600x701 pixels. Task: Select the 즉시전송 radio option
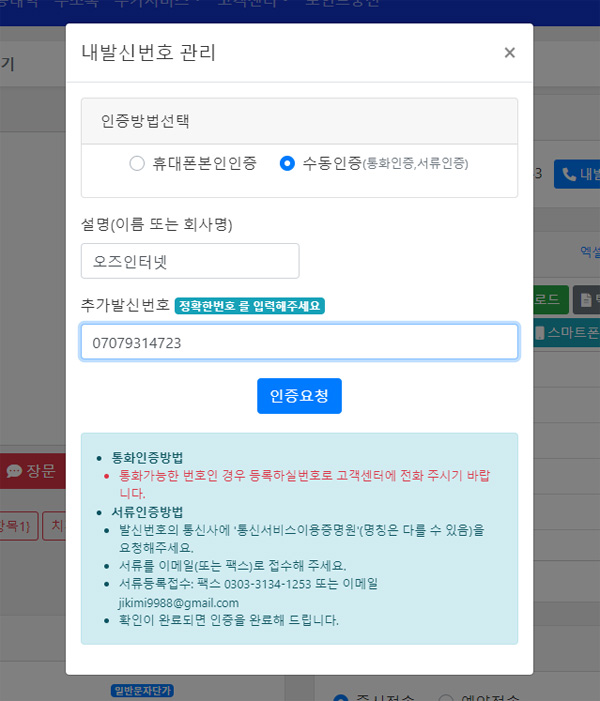[x=343, y=697]
